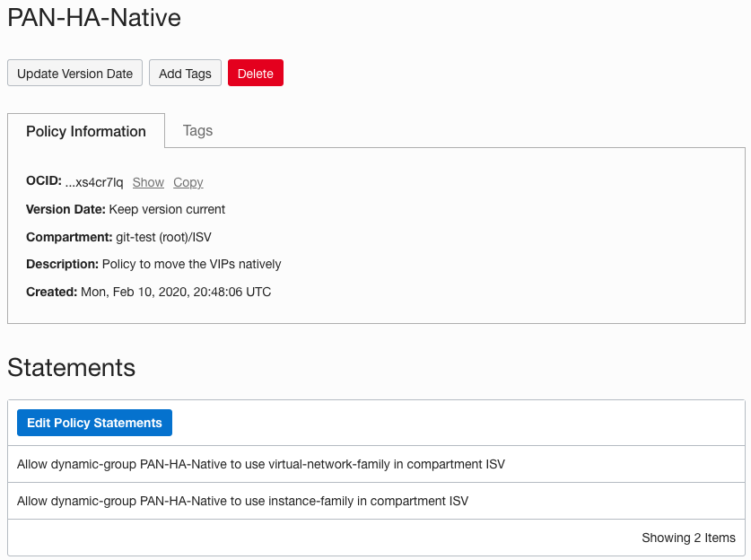Open the Tags tab
This screenshot has width=751, height=560.
click(197, 131)
